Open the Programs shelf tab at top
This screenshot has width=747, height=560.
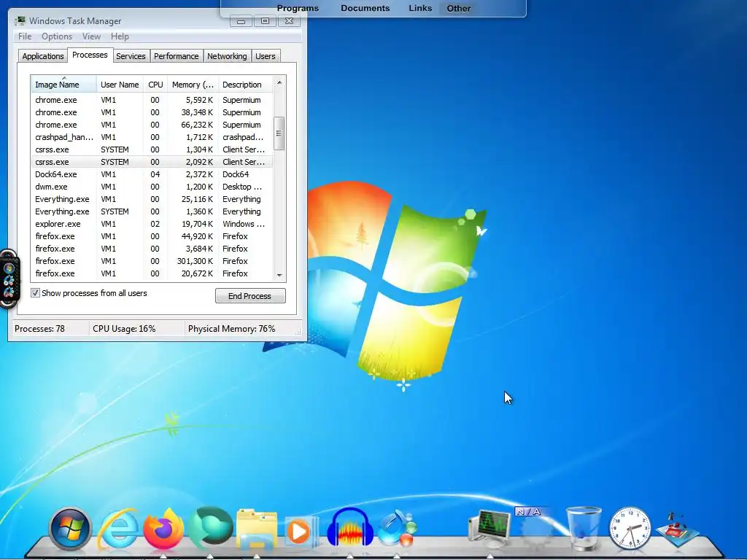click(x=298, y=8)
